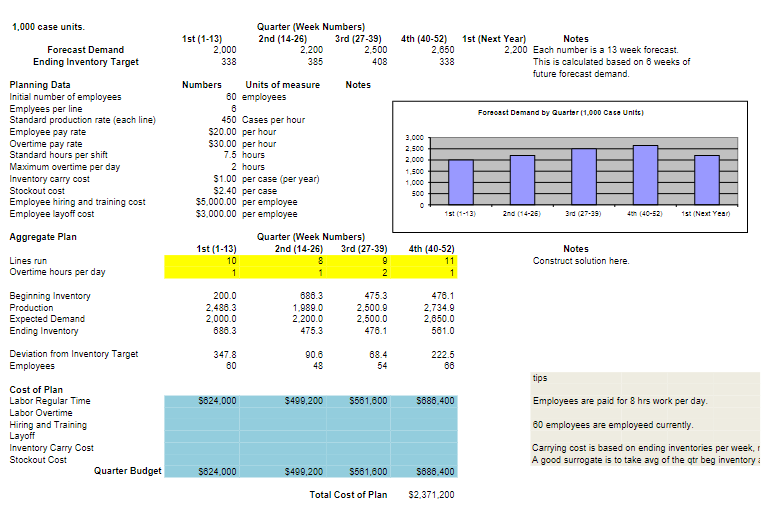This screenshot has height=515, width=780.
Task: Click the Overtime pay rate value $30.00
Action: [222, 144]
